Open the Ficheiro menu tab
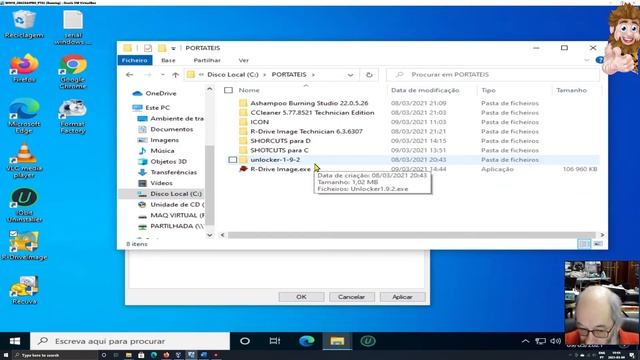Image resolution: width=640 pixels, height=360 pixels. pos(134,60)
